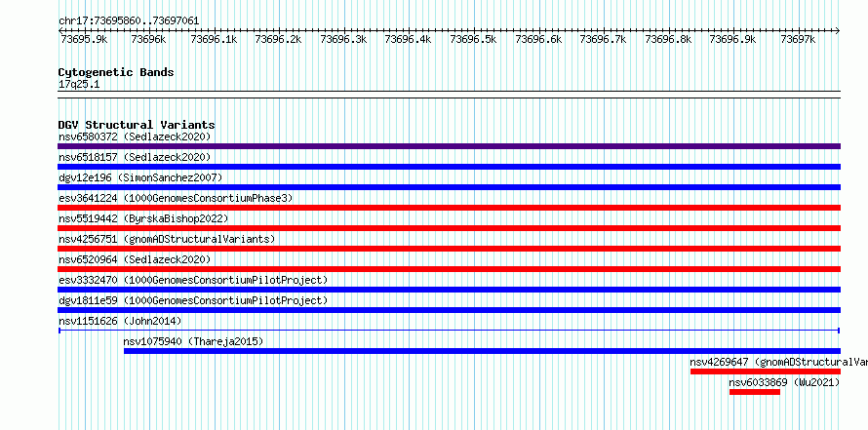Click the blue bar under dgv1811e59
Image resolution: width=868 pixels, height=430 pixels.
coord(449,310)
